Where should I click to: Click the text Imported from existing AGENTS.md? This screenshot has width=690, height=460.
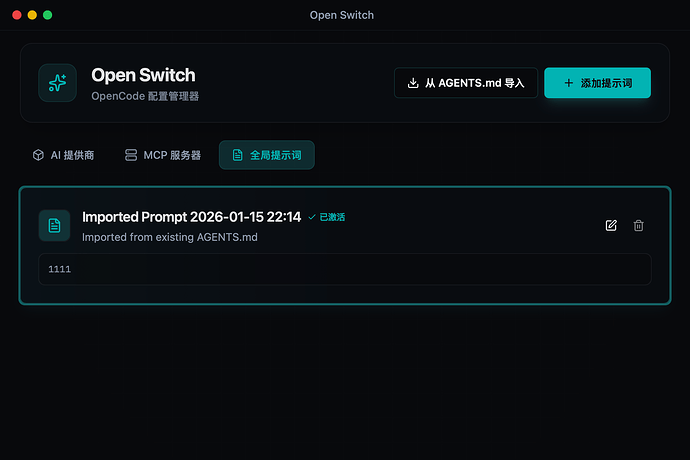click(x=170, y=237)
